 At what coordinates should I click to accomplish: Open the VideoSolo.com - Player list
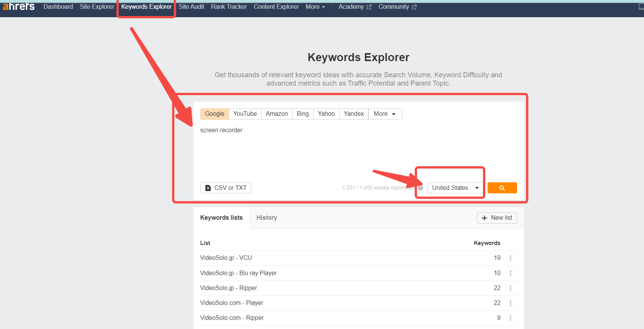pos(232,303)
